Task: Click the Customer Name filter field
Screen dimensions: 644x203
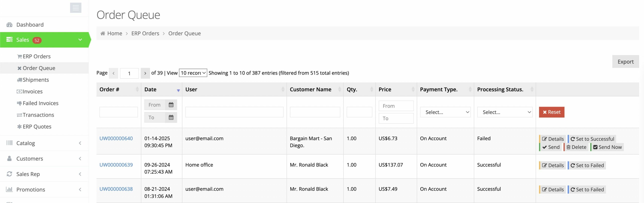Action: point(315,112)
